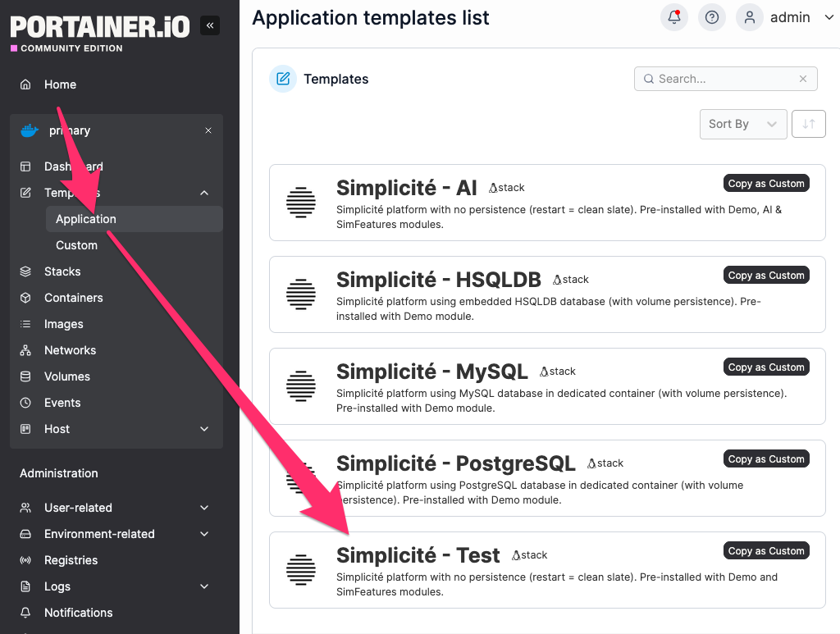Collapse the sidebar with the double-chevron

click(x=209, y=25)
